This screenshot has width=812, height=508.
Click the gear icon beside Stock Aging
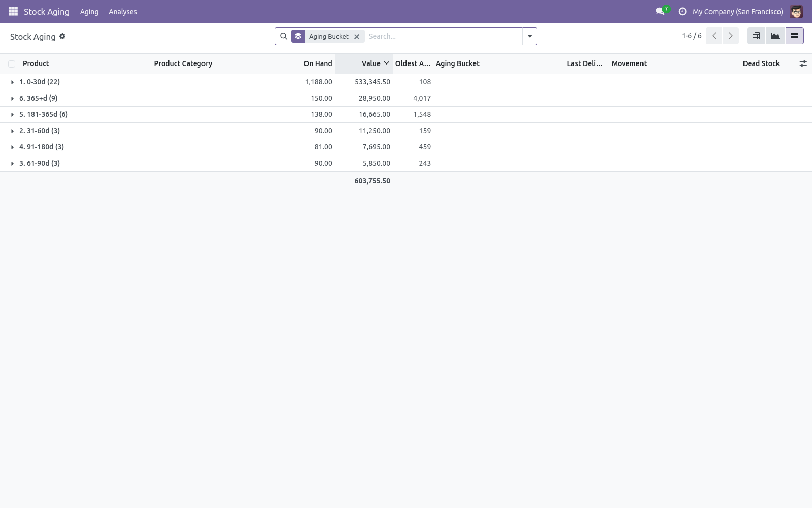[62, 36]
